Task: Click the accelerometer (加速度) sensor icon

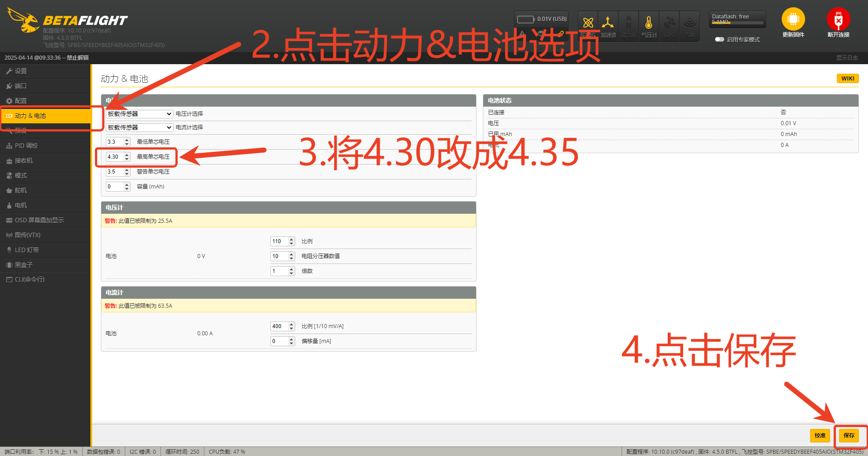Action: (x=608, y=24)
